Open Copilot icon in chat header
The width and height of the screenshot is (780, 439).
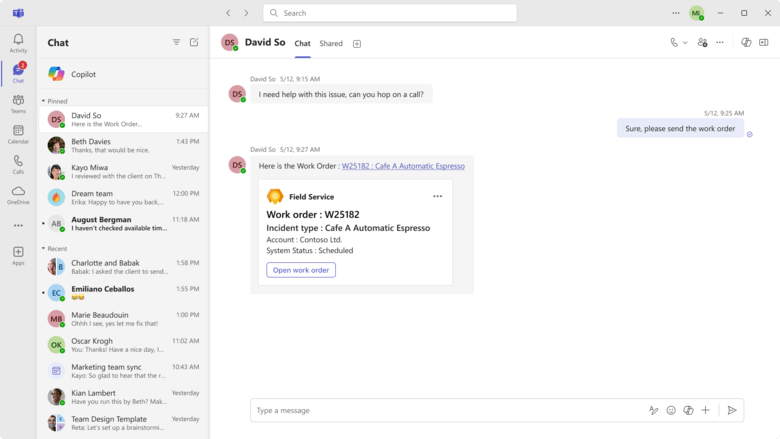pyautogui.click(x=746, y=43)
